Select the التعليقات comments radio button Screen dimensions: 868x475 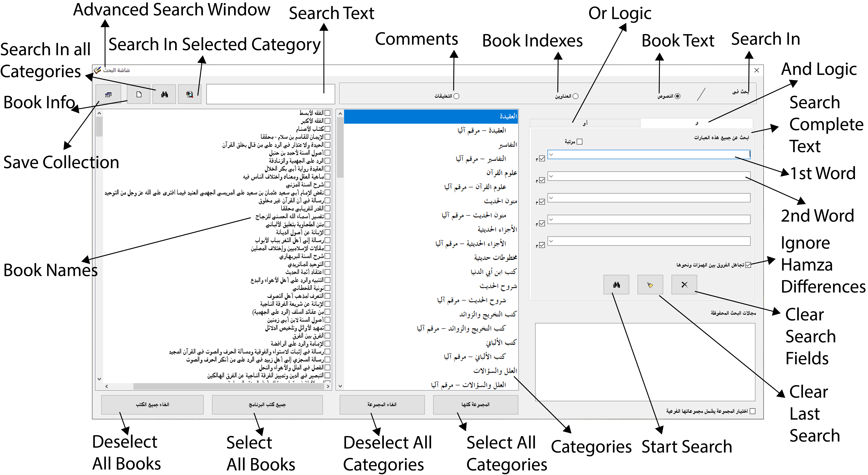point(456,96)
